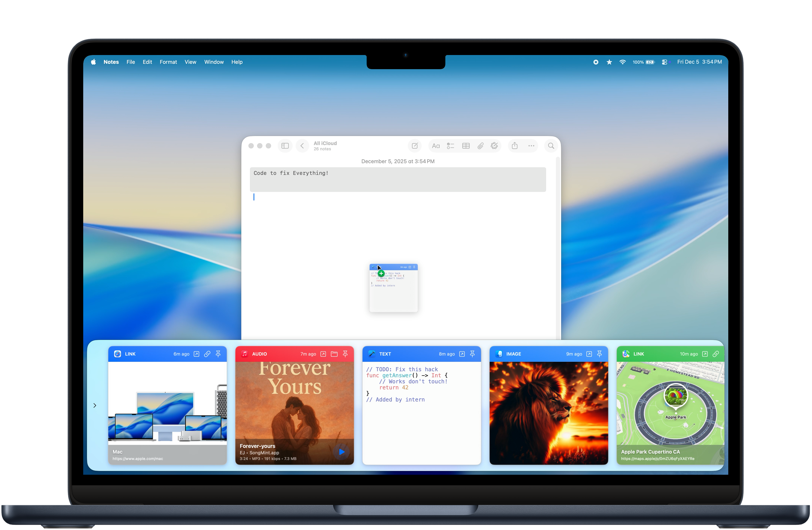Open the more options ellipsis menu
The width and height of the screenshot is (812, 530).
pyautogui.click(x=531, y=146)
